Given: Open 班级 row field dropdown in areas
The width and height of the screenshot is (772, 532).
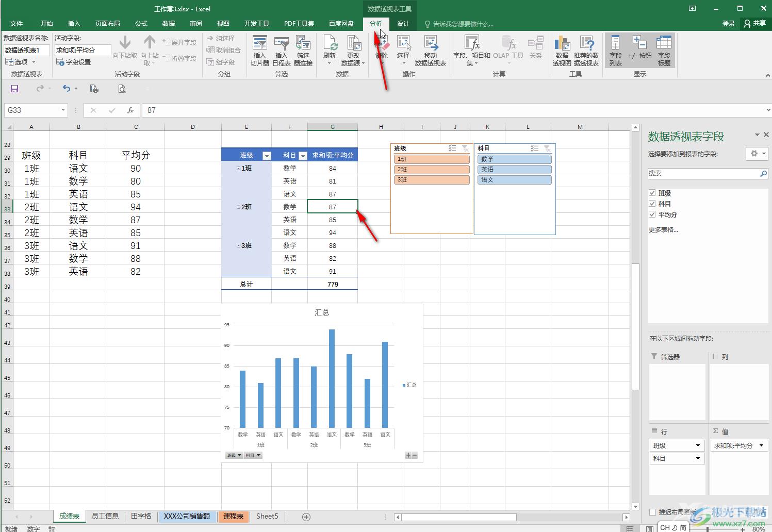Looking at the screenshot, I should [x=698, y=445].
